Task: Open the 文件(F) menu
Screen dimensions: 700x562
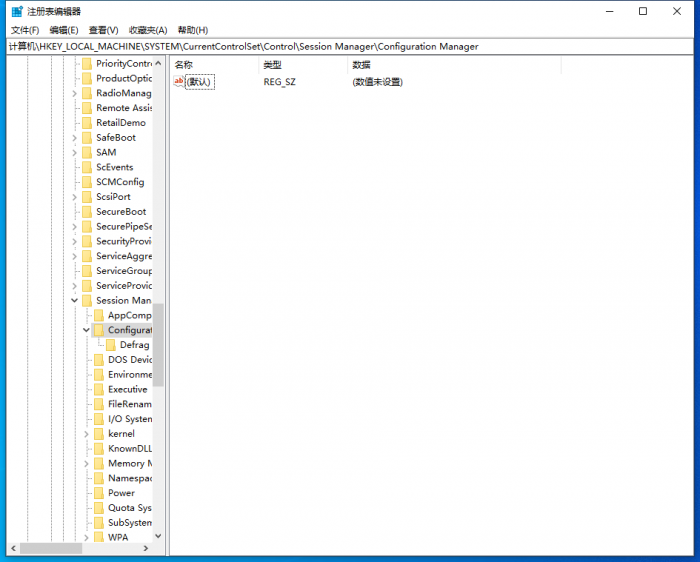Action: pyautogui.click(x=25, y=30)
